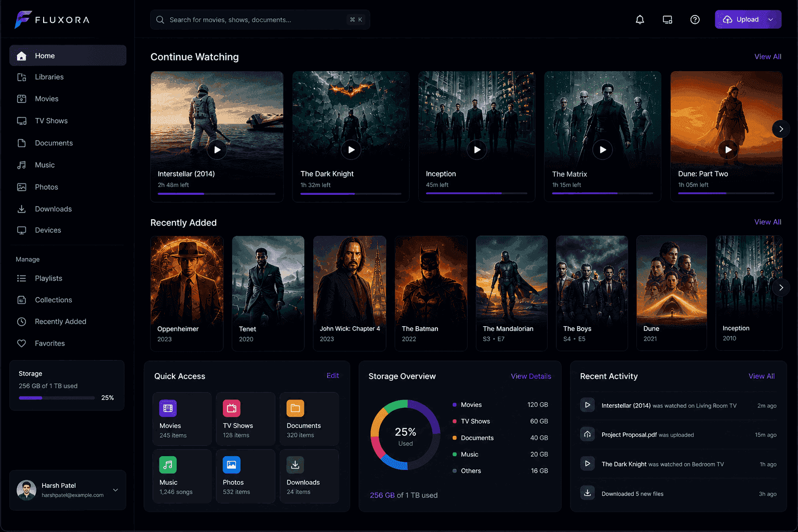798x532 pixels.
Task: Open the help question mark icon
Action: coord(695,20)
